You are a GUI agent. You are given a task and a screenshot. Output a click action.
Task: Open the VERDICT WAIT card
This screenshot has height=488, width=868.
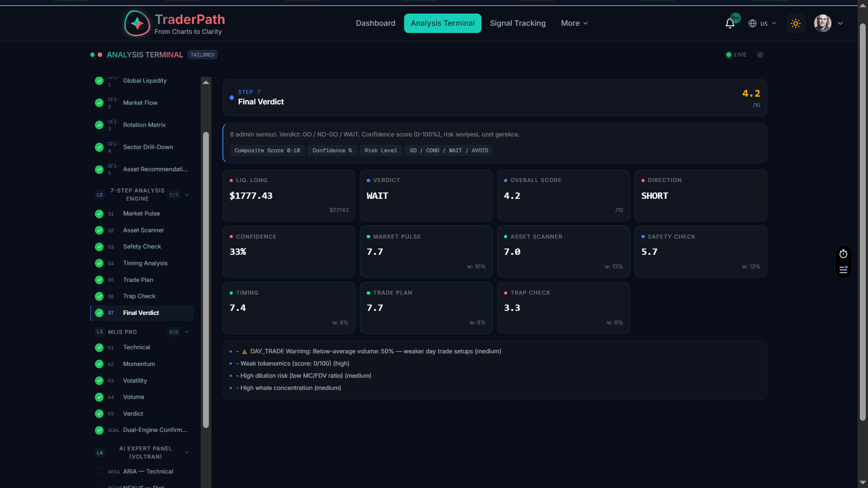tap(426, 195)
